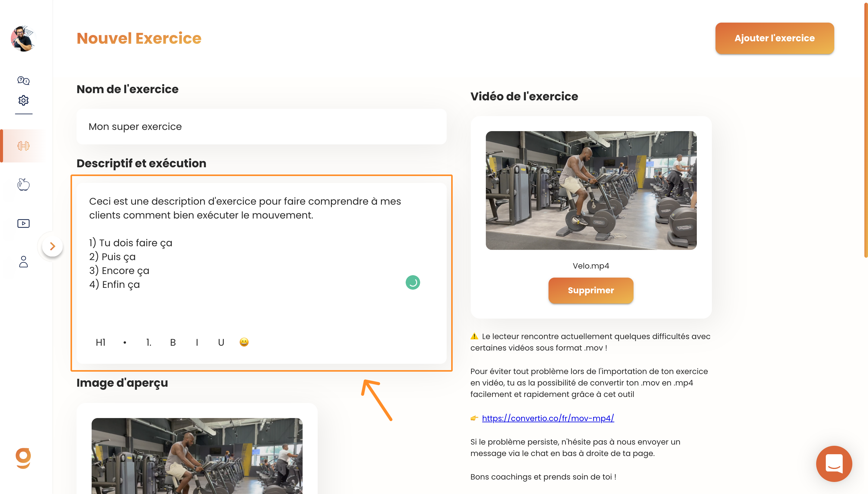Image resolution: width=868 pixels, height=494 pixels.
Task: Apply H1 heading formatting
Action: point(100,342)
